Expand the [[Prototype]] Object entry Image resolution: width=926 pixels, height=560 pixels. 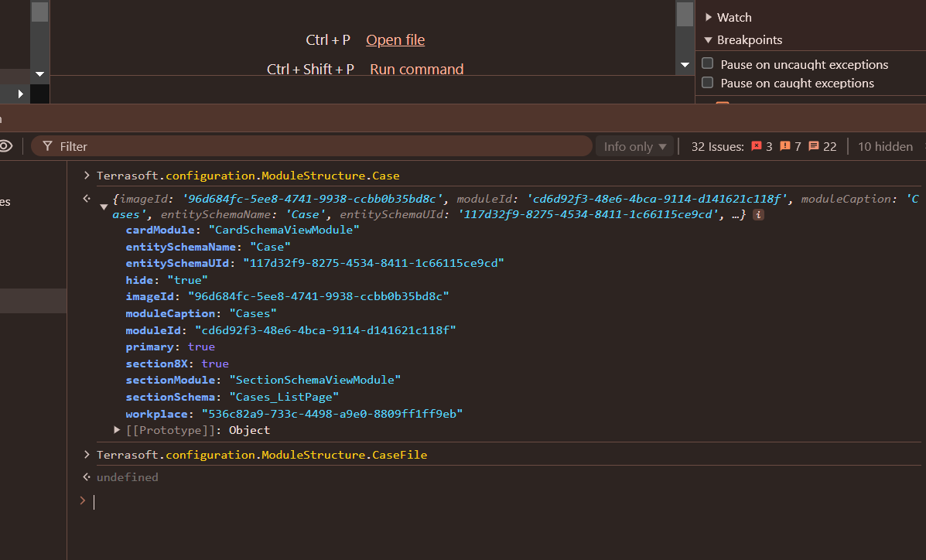tap(117, 430)
